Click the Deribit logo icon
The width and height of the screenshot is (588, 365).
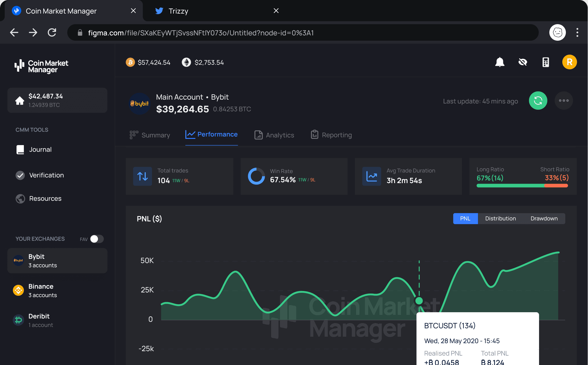tap(18, 320)
